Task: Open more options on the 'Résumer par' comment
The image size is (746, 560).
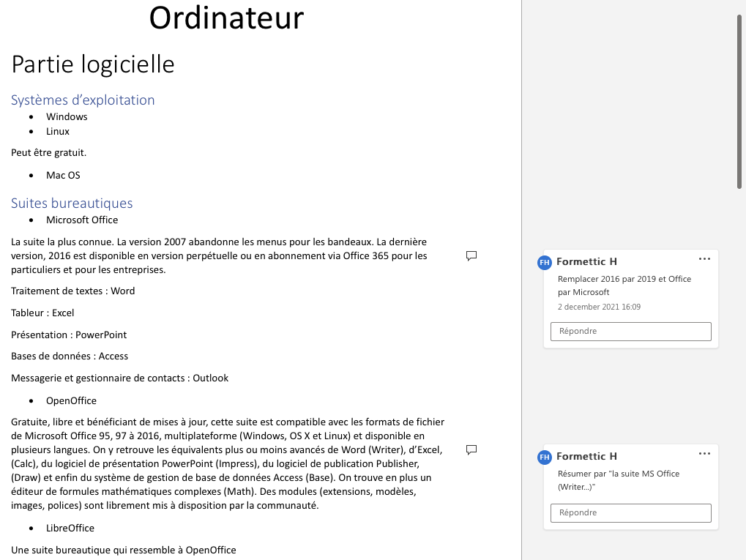Action: 704,453
